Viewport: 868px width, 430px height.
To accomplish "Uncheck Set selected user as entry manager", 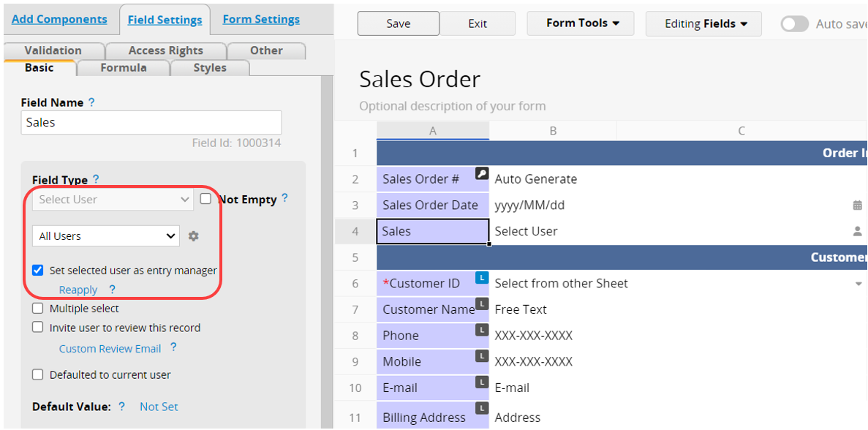I will pyautogui.click(x=38, y=270).
